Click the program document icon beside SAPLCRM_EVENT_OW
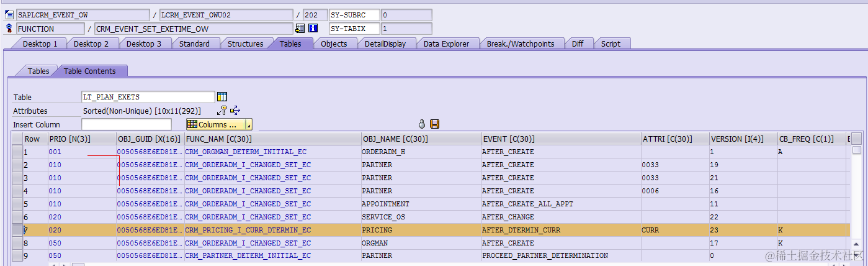Image resolution: width=868 pixels, height=266 pixels. 9,14
